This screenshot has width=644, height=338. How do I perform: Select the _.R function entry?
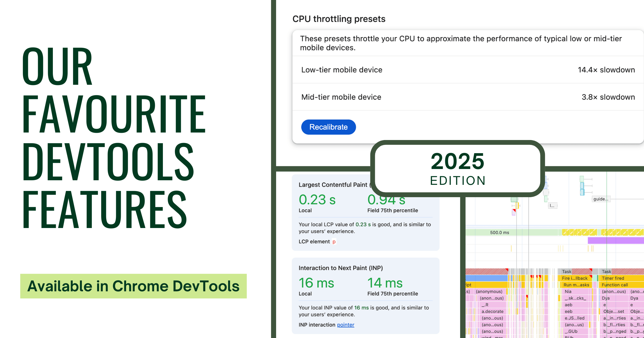click(x=493, y=305)
